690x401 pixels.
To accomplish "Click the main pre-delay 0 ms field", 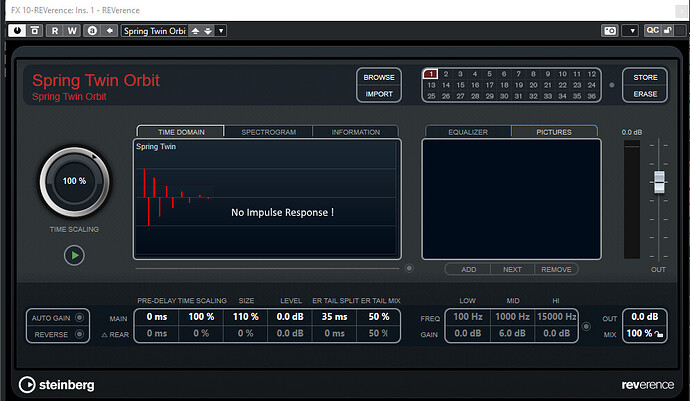I will (x=157, y=317).
